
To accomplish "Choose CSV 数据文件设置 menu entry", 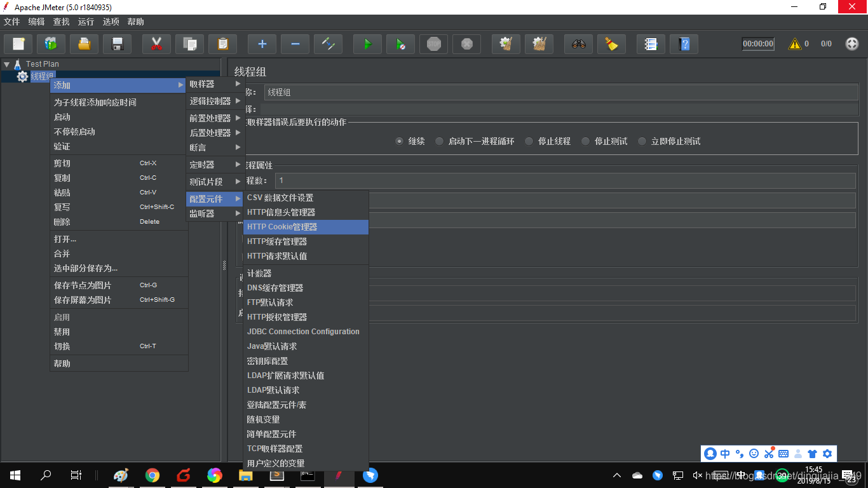I will [x=306, y=198].
